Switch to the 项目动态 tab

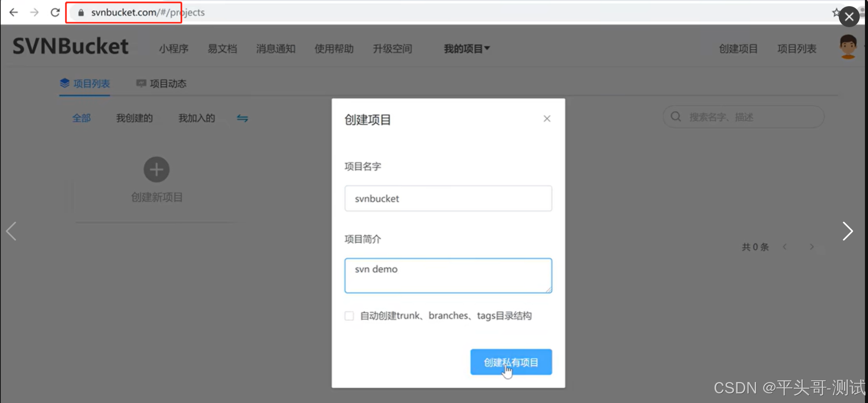click(161, 83)
